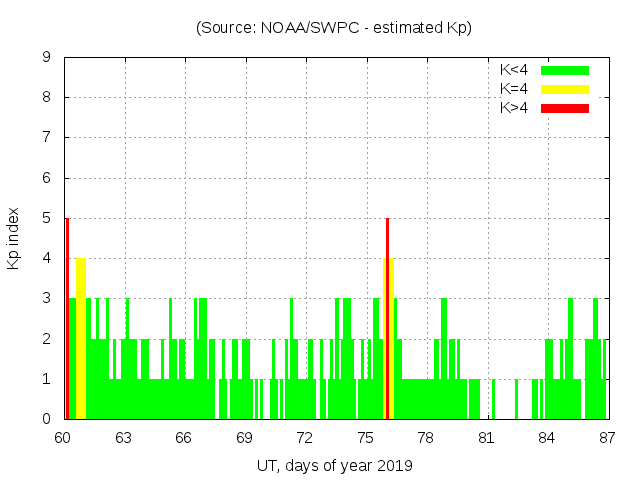The height and width of the screenshot is (480, 640).
Task: Click the red Kp 5 bar at day 60
Action: pos(67,320)
